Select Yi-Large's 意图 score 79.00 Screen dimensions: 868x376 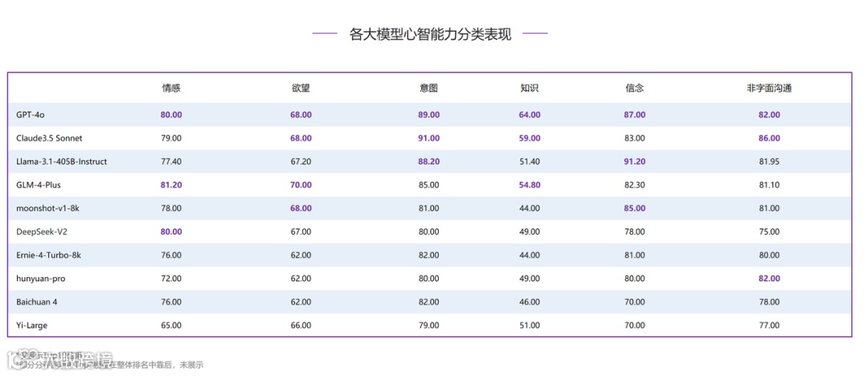click(x=429, y=325)
